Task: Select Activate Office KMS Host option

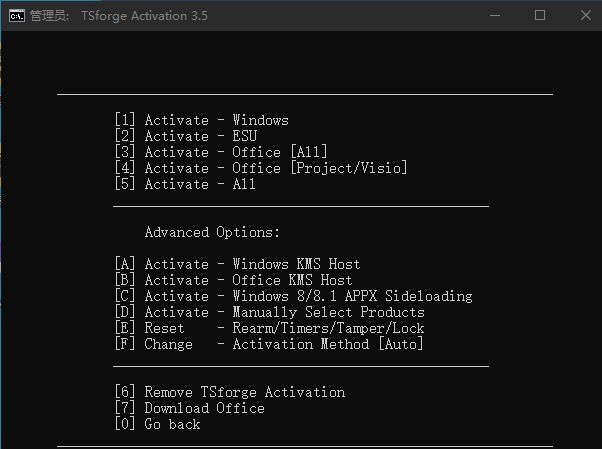Action: coord(234,280)
